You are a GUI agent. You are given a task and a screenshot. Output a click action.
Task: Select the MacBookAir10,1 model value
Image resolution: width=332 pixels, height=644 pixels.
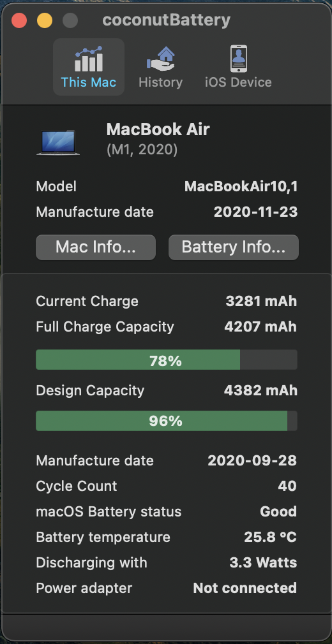[241, 187]
